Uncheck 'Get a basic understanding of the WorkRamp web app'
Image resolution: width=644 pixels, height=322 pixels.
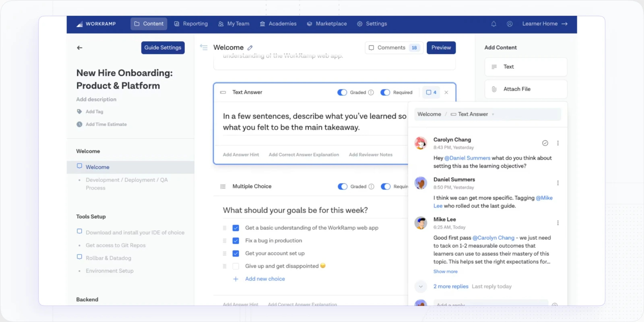pos(235,228)
